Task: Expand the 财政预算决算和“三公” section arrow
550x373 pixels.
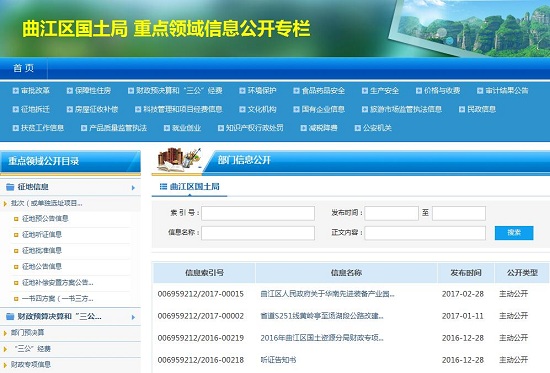Action: (x=133, y=317)
